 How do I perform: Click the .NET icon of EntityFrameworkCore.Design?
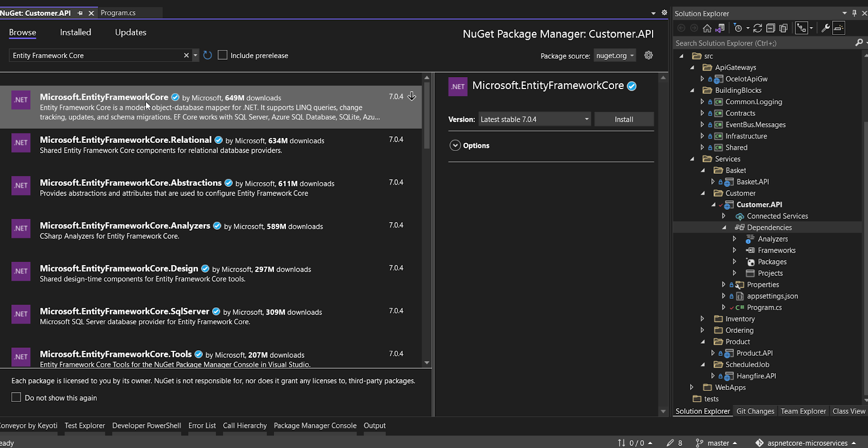(21, 272)
